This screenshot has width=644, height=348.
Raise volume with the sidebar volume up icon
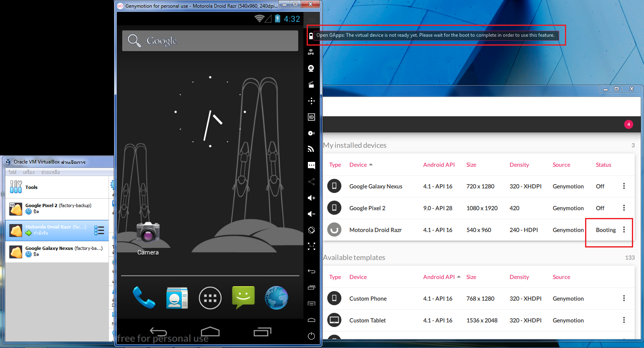coord(311,198)
